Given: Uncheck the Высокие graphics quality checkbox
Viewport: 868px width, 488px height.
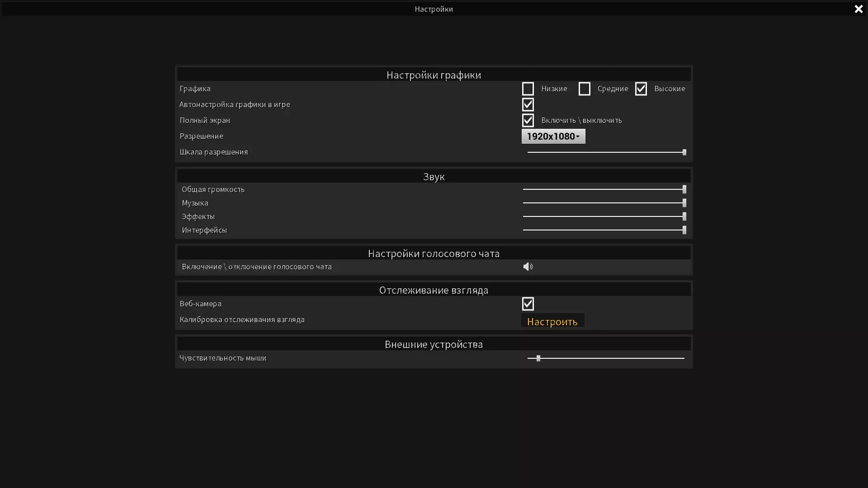Looking at the screenshot, I should pyautogui.click(x=641, y=89).
